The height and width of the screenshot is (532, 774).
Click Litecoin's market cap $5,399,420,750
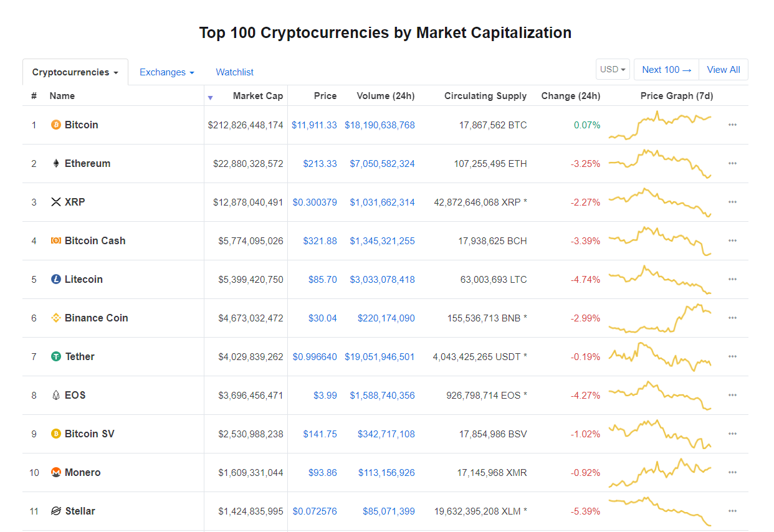click(251, 280)
